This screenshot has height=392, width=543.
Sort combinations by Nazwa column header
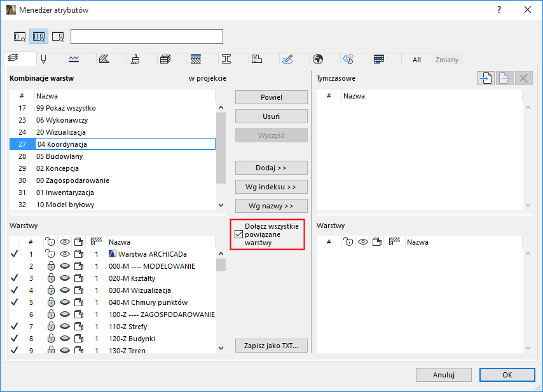coord(125,96)
